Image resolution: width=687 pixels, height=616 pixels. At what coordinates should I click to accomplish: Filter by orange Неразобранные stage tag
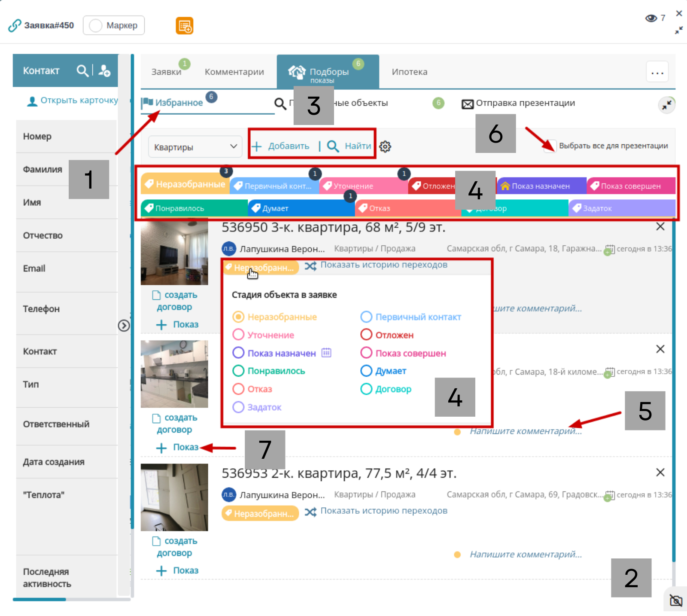pyautogui.click(x=185, y=184)
